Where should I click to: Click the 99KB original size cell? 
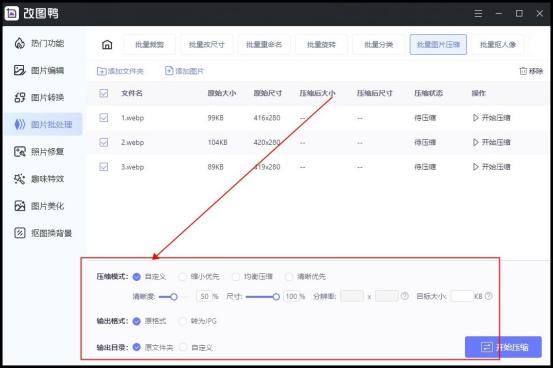click(x=216, y=118)
